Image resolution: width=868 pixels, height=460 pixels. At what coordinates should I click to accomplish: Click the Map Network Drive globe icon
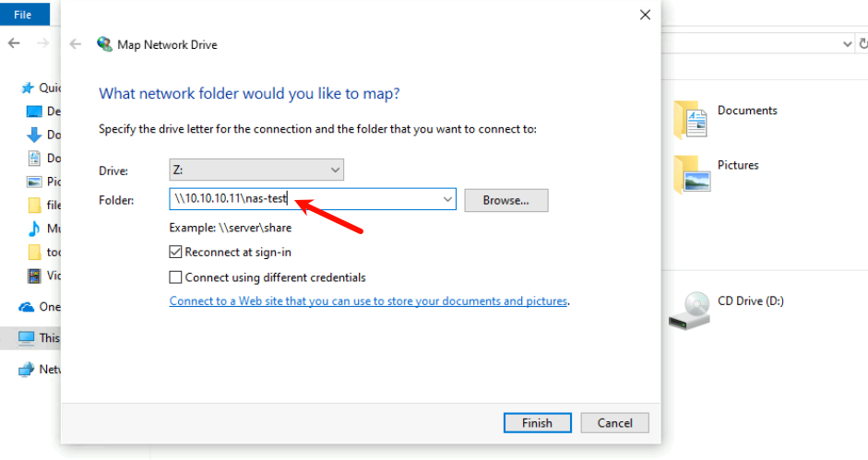tap(104, 43)
